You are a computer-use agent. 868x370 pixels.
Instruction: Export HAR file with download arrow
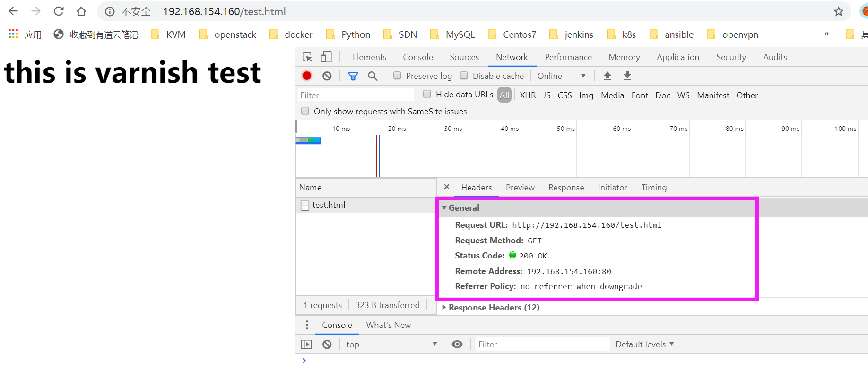point(627,76)
